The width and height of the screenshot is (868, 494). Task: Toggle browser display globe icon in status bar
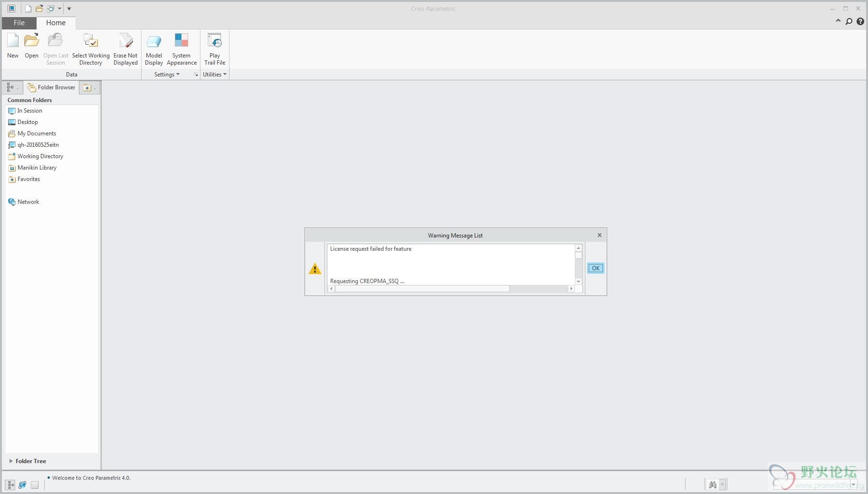point(22,485)
